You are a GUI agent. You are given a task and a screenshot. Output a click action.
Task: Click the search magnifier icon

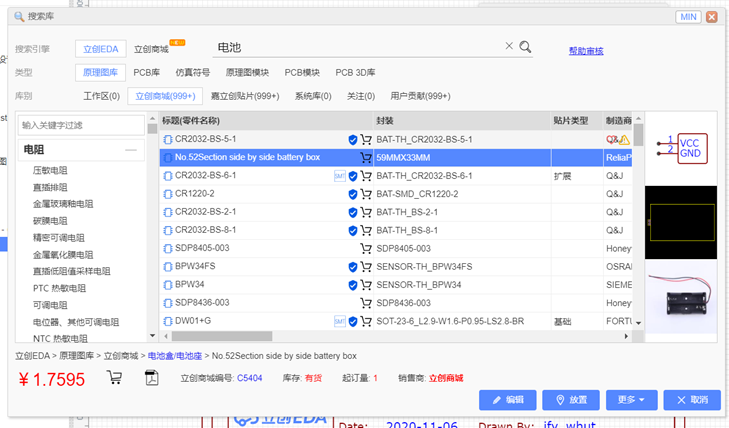tap(525, 46)
